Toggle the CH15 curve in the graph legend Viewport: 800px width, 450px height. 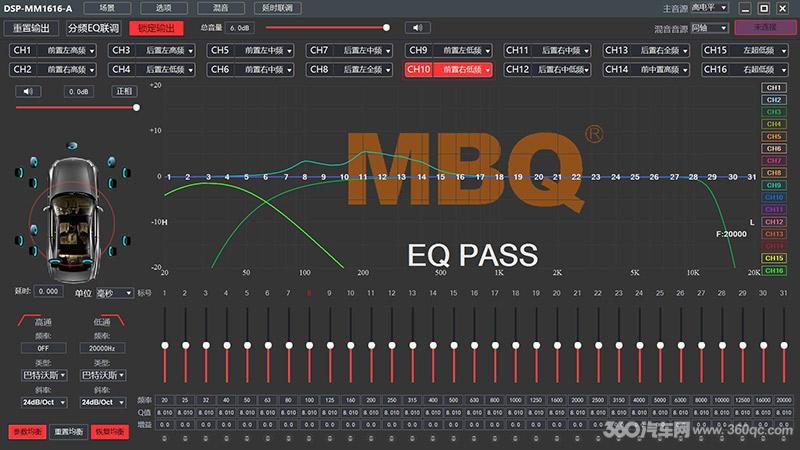(x=774, y=258)
